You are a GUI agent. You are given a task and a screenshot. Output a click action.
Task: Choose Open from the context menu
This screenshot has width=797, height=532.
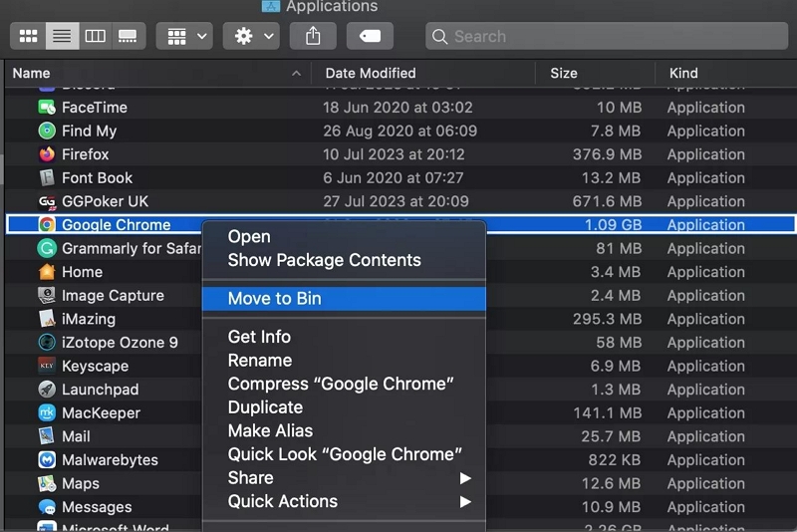click(x=344, y=237)
